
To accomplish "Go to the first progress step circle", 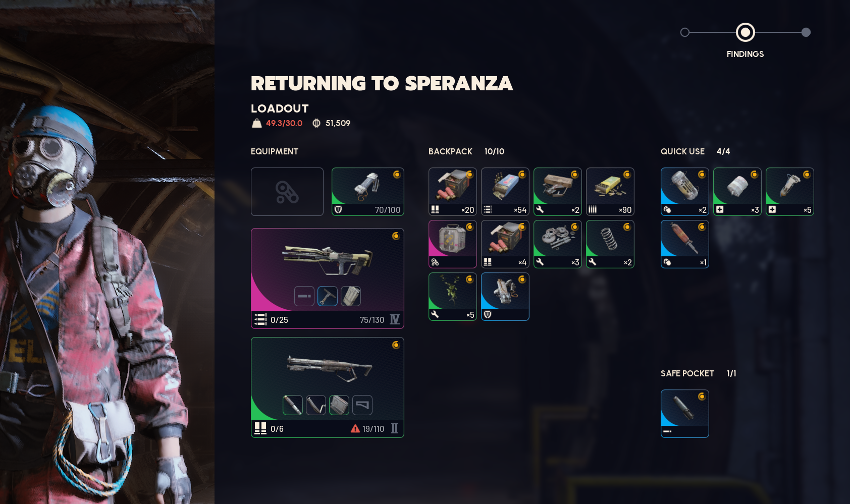I will pos(685,32).
